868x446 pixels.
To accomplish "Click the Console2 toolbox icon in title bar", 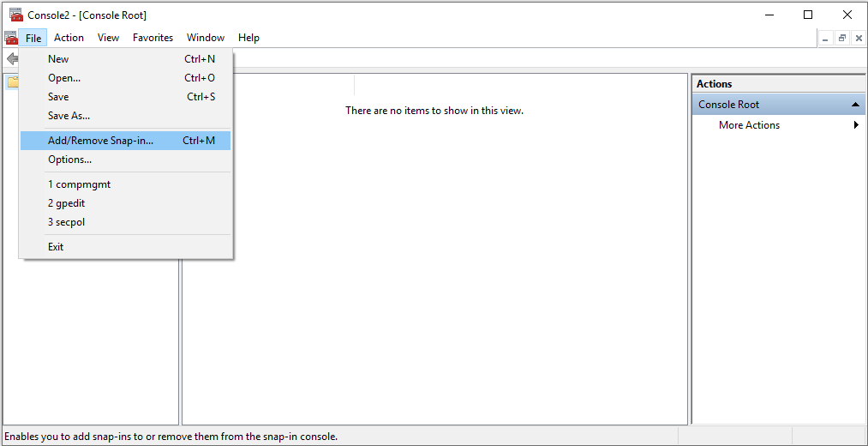I will 16,15.
